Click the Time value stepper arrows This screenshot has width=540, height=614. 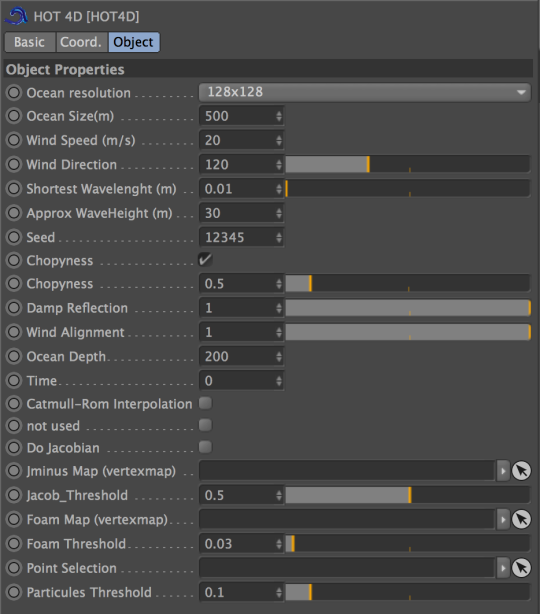278,381
